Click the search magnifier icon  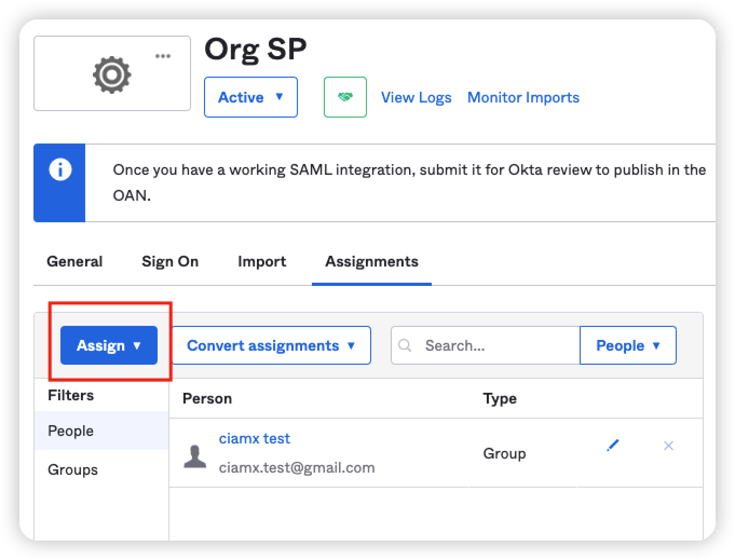tap(405, 345)
